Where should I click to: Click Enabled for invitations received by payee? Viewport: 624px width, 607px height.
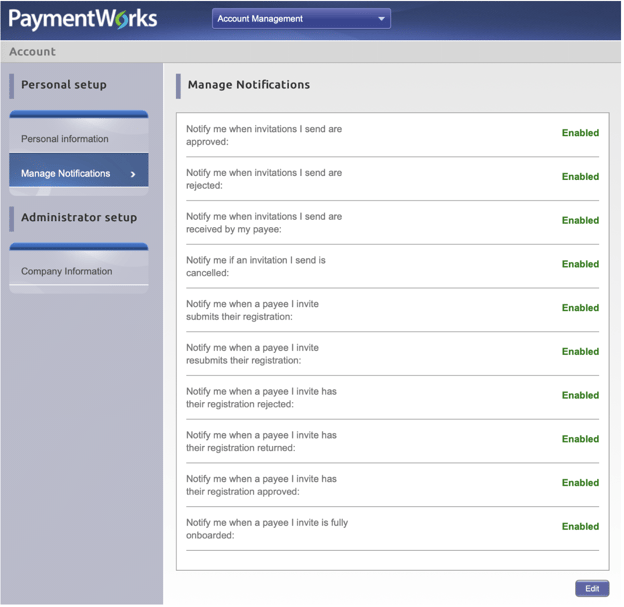pyautogui.click(x=581, y=221)
